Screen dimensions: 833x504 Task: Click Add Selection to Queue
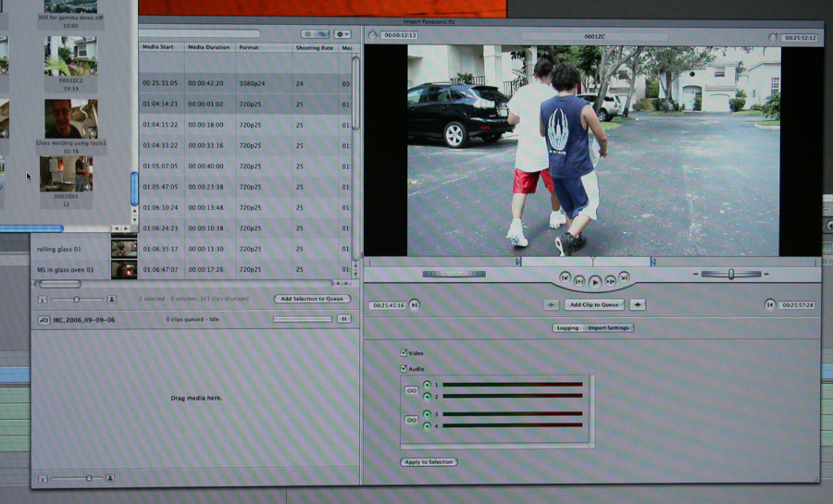[x=312, y=299]
